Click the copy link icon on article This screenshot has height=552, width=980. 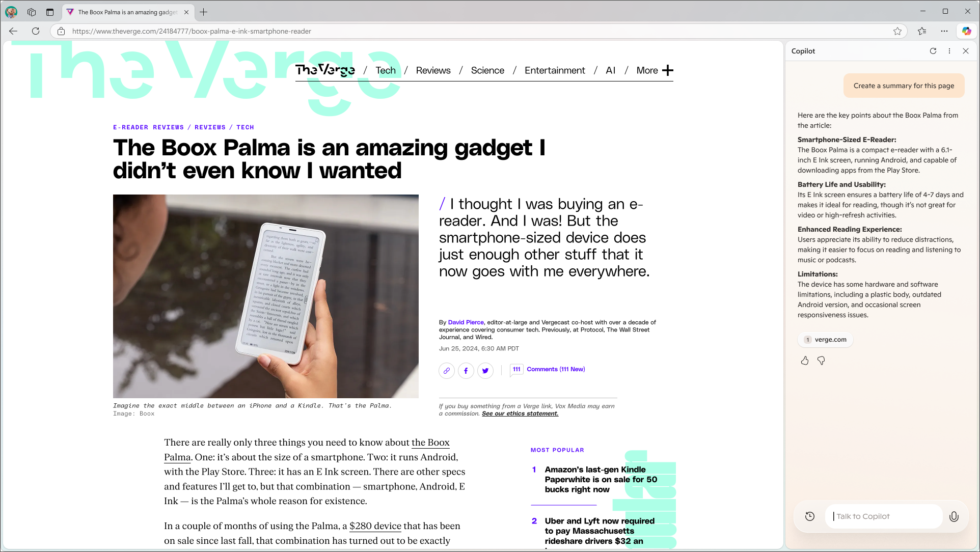(x=446, y=370)
